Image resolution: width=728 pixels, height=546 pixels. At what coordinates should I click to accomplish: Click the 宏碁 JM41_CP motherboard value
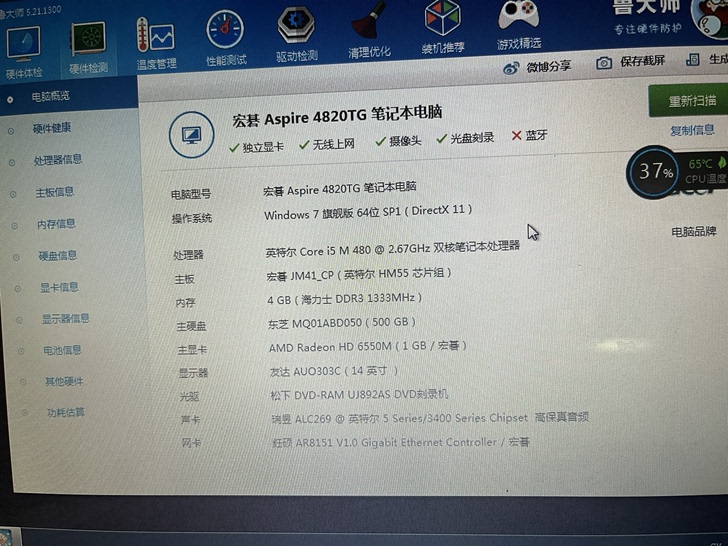coord(359,275)
